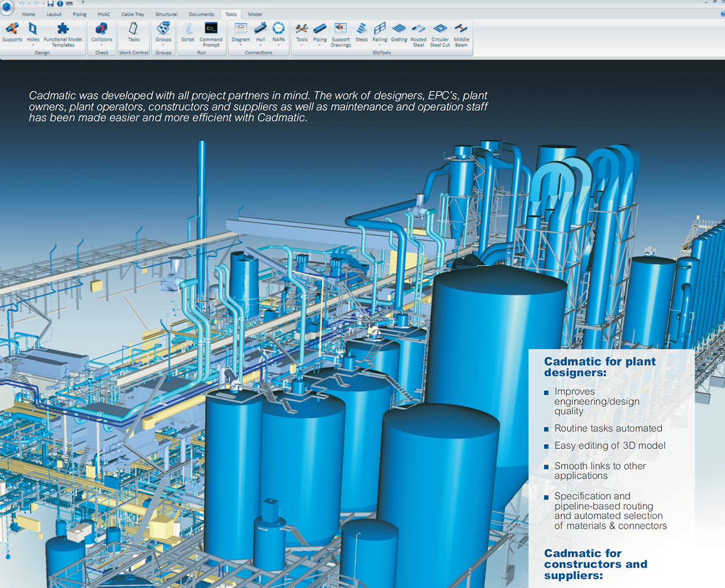Viewport: 725px width, 588px height.
Task: Expand the NAPA connections dropdown
Action: coord(278,44)
